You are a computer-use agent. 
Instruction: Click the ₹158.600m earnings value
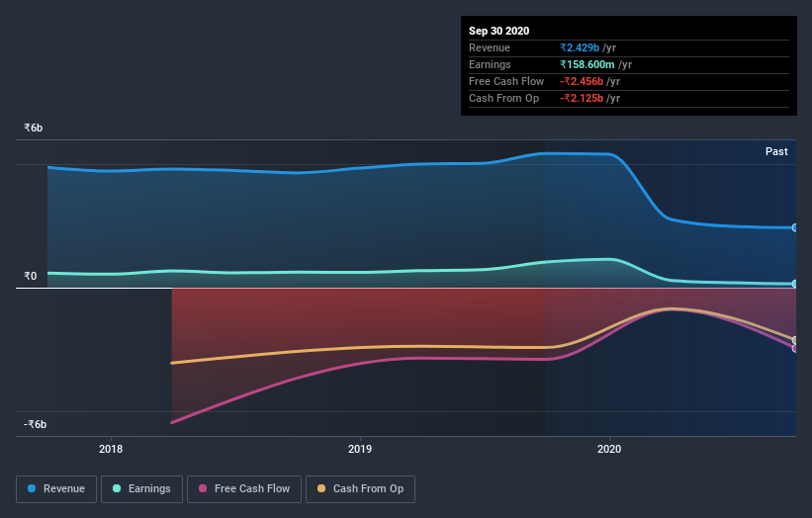587,64
